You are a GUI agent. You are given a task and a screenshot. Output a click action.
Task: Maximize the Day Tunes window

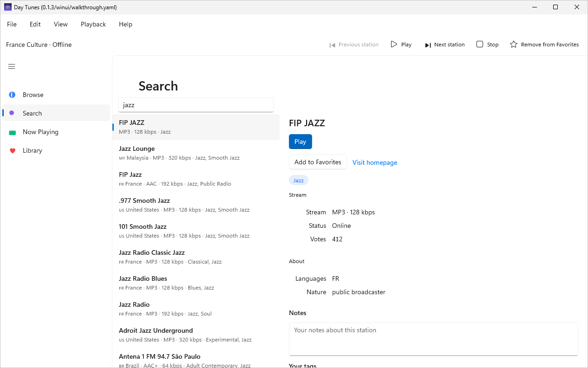555,7
